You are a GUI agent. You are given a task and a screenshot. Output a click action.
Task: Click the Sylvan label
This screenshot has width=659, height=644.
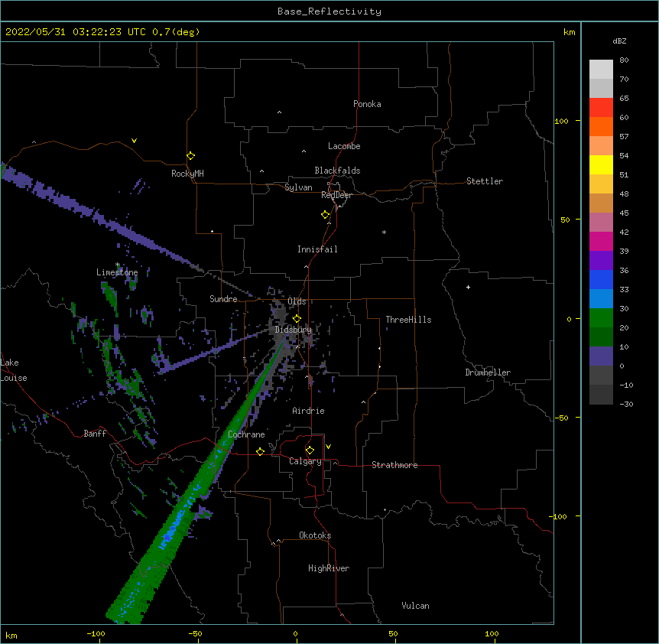298,187
